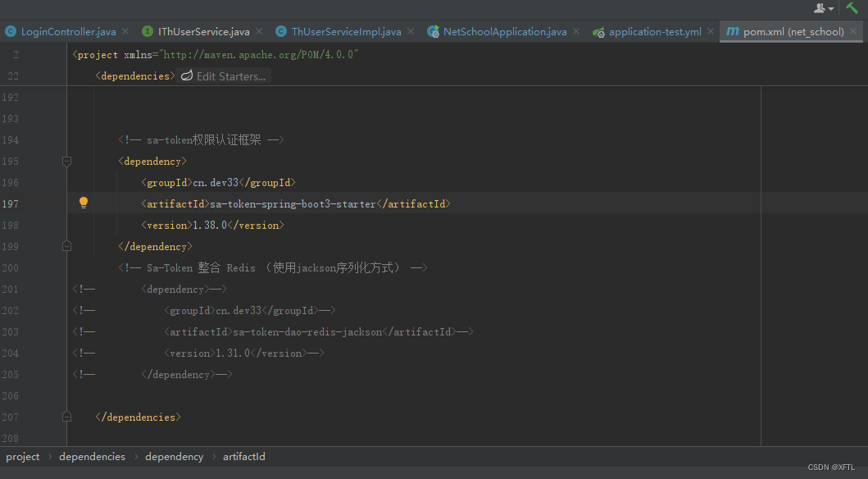Open the Code With Me dropdown arrow

(x=831, y=7)
